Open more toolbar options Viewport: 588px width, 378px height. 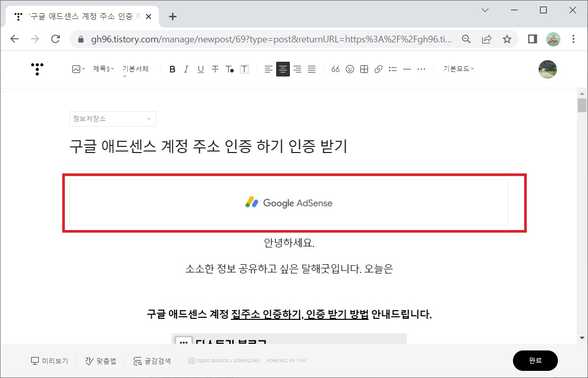tap(421, 69)
